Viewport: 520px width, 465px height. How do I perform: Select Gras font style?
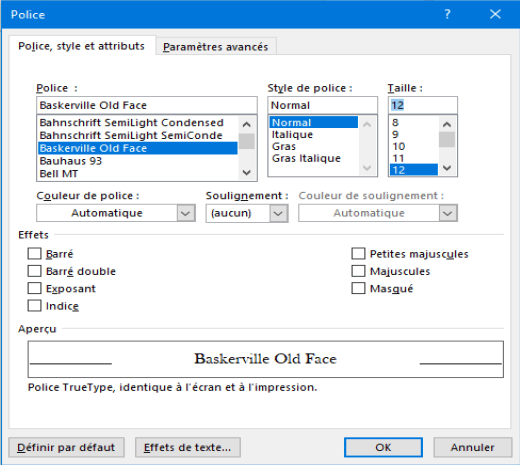[314, 146]
